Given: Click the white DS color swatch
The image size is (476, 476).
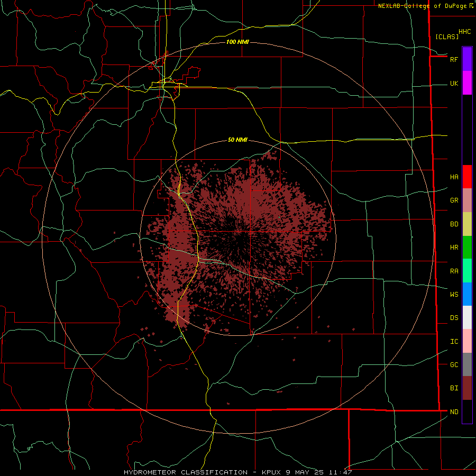Looking at the screenshot, I should tap(467, 317).
